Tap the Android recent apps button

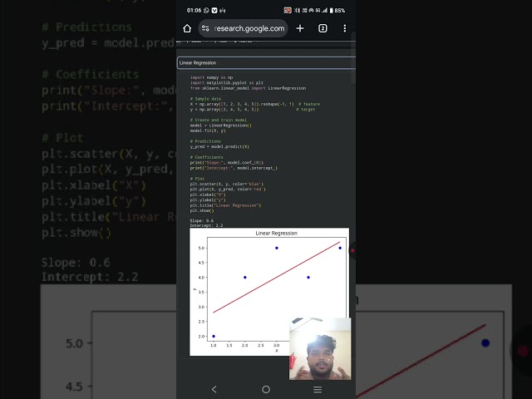(x=318, y=389)
